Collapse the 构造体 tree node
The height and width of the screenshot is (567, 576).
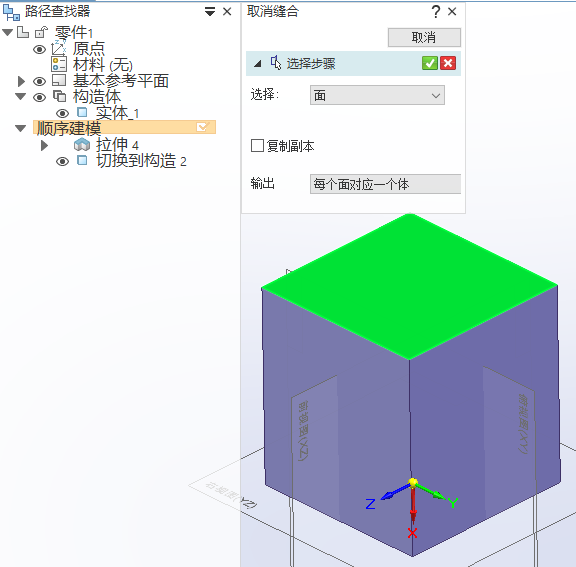click(21, 97)
